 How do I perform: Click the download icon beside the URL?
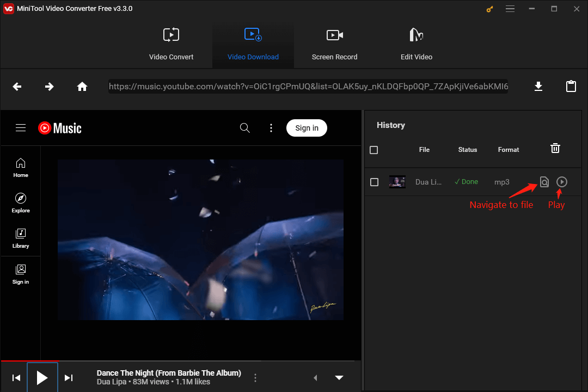[538, 86]
